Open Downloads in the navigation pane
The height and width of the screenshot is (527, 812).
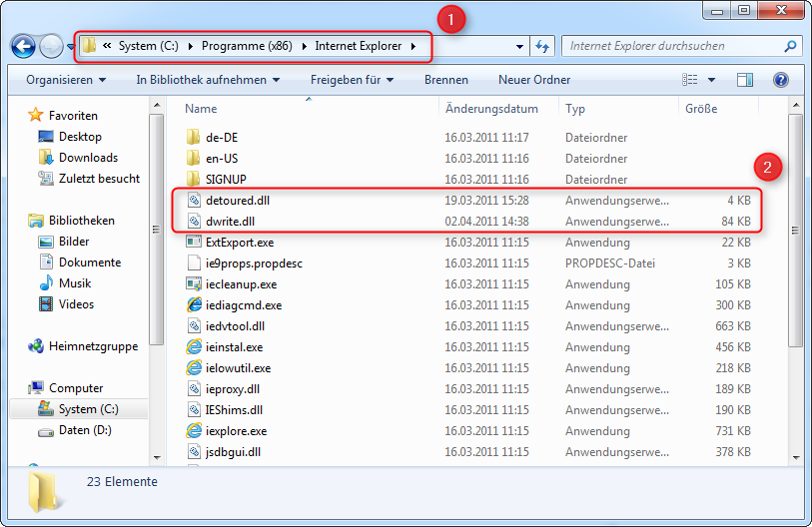[x=88, y=158]
